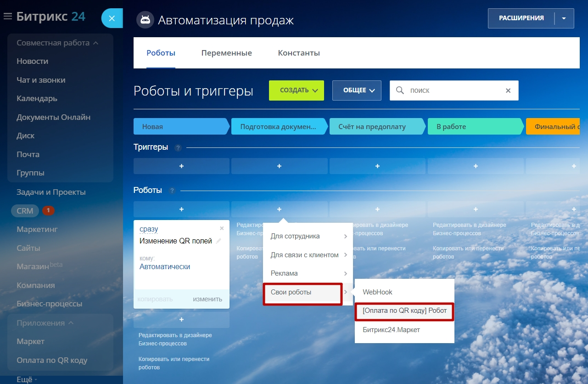The height and width of the screenshot is (384, 588).
Task: Open Оплата по QR коду app
Action: point(52,361)
